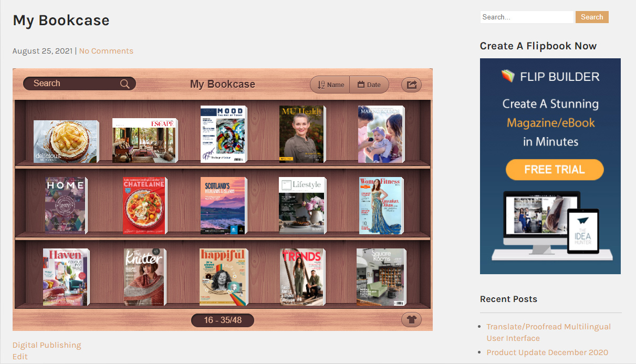Open the Happiful magazine cover

pos(223,277)
